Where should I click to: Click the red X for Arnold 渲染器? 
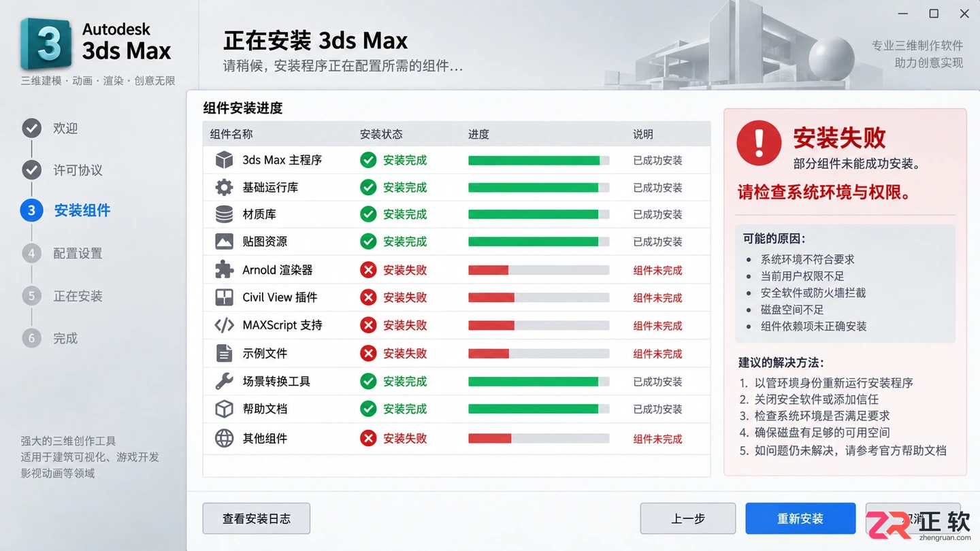coord(368,270)
